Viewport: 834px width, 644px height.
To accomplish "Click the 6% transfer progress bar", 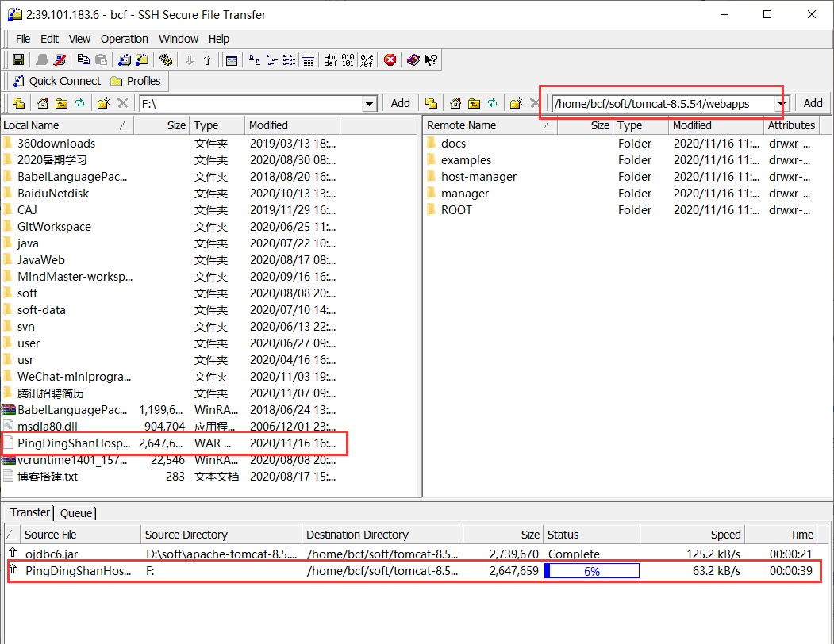I will click(592, 571).
